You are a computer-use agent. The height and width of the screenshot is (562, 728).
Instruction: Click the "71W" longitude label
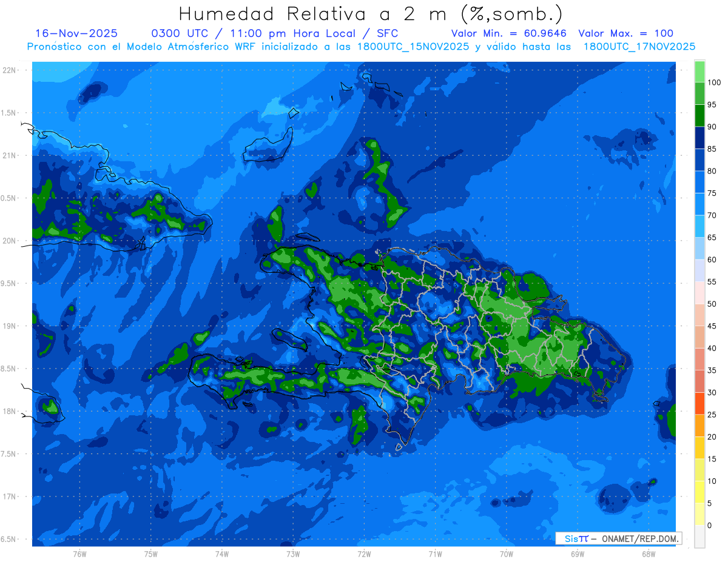point(435,554)
